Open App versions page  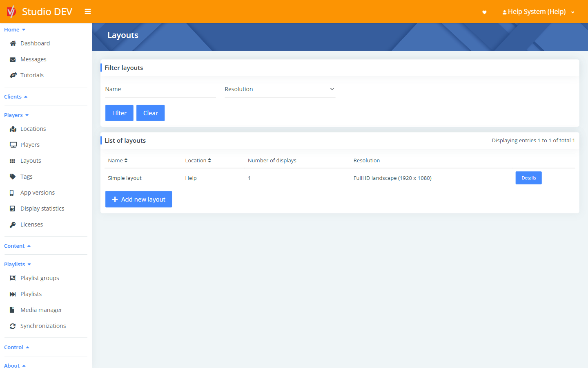pos(38,193)
